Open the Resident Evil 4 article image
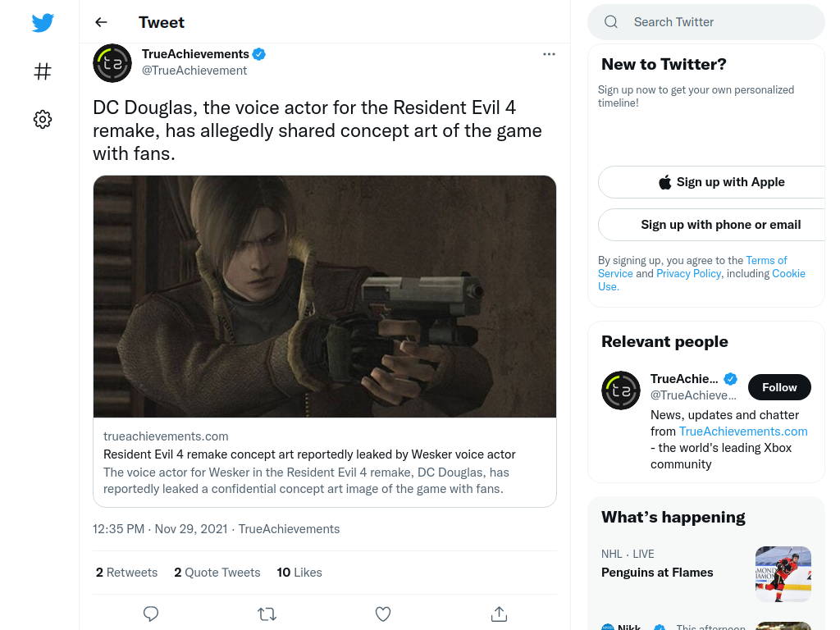 pos(325,296)
